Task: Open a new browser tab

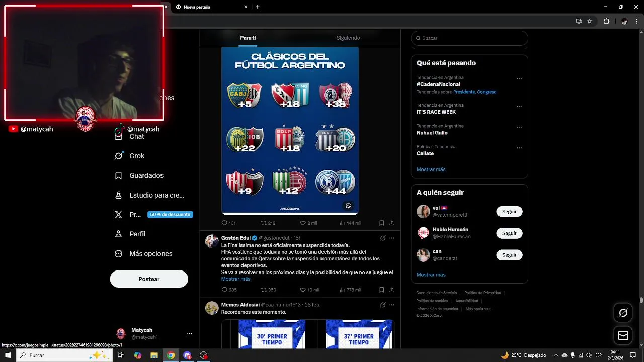Action: coord(258,7)
